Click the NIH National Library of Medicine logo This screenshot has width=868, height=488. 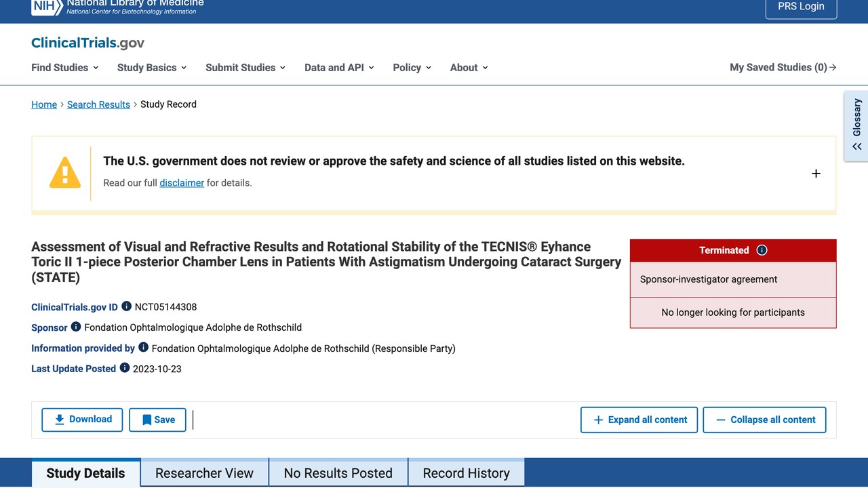(117, 7)
